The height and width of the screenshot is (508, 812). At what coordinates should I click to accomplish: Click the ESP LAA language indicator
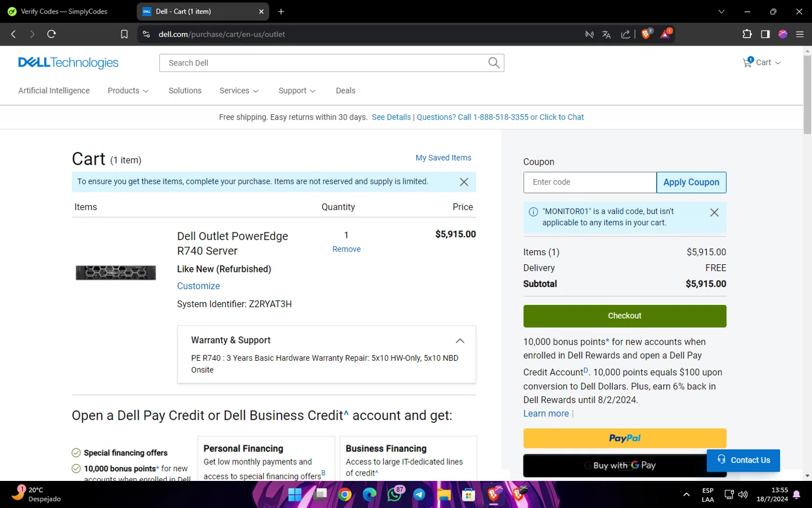[x=708, y=494]
